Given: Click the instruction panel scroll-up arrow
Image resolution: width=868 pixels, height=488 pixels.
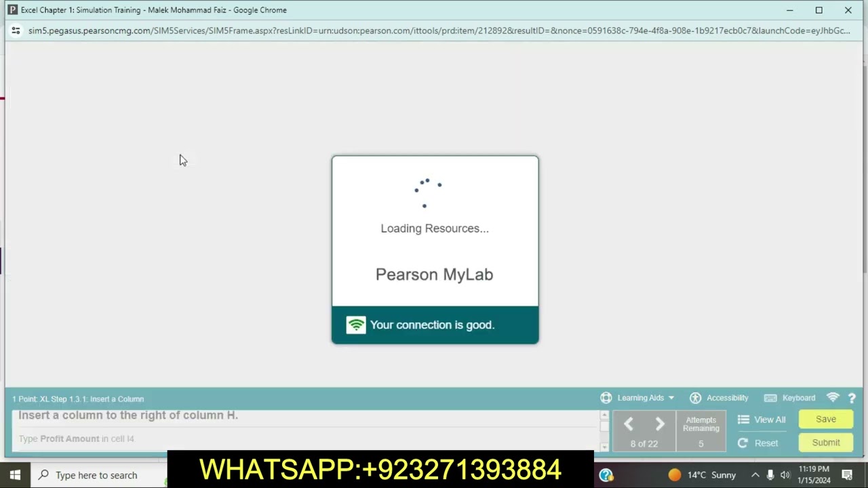Looking at the screenshot, I should click(604, 414).
